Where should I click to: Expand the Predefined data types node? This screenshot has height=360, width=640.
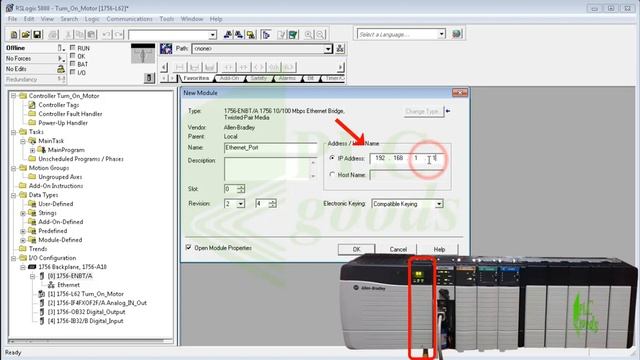click(x=23, y=231)
